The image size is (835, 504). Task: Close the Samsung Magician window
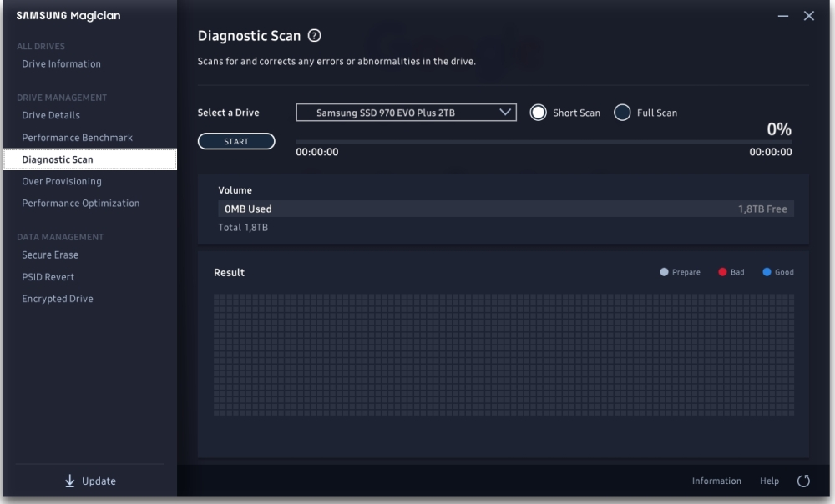[x=808, y=17]
